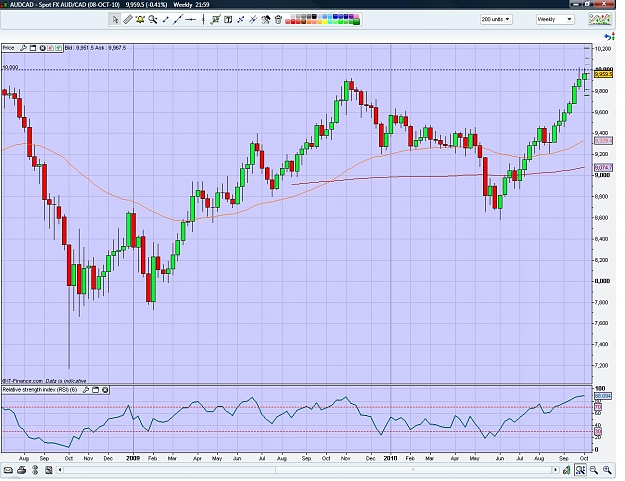
Task: Click the zoom in magnifier at bottom right corner
Action: pyautogui.click(x=607, y=470)
